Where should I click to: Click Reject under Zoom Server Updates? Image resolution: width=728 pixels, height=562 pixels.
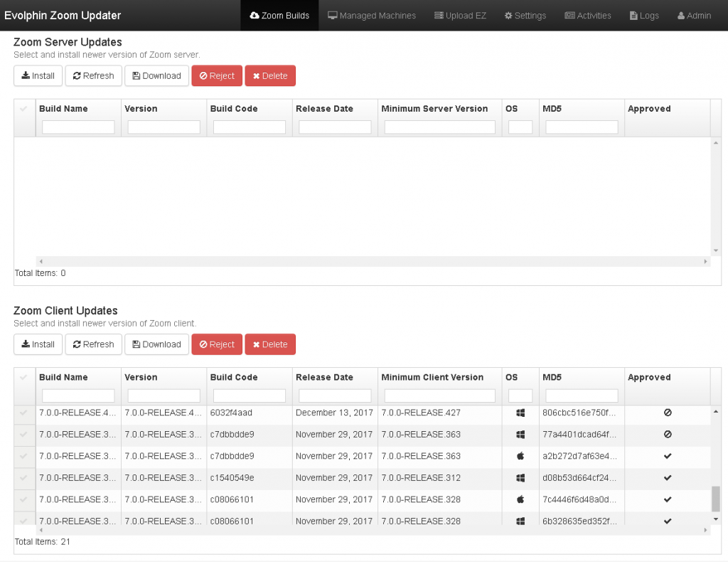(217, 75)
